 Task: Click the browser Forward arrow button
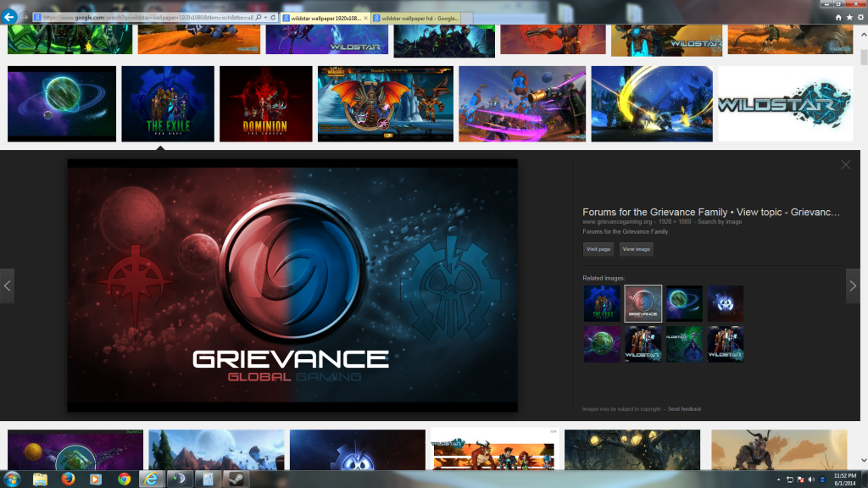[x=25, y=18]
